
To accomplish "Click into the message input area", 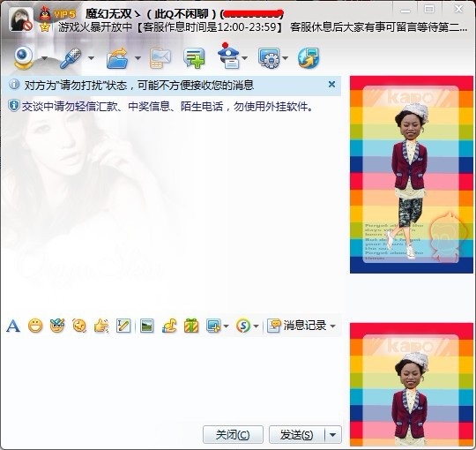I will pyautogui.click(x=172, y=379).
